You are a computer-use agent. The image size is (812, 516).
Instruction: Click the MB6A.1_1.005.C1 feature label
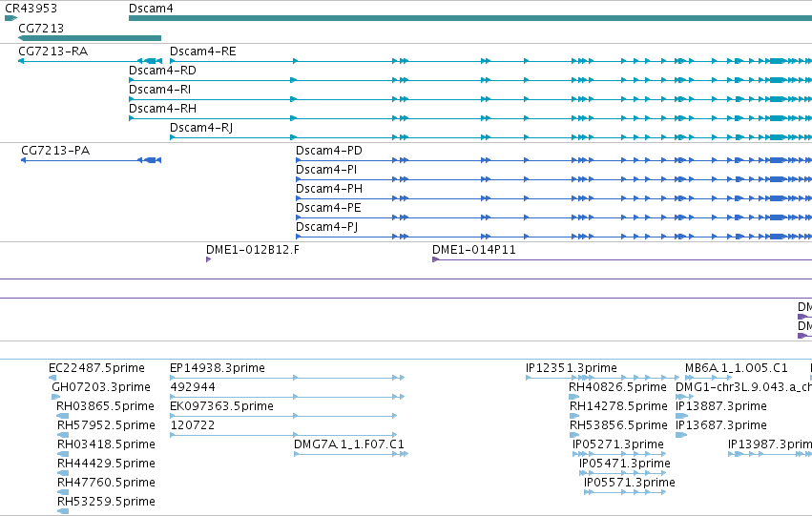tap(736, 368)
